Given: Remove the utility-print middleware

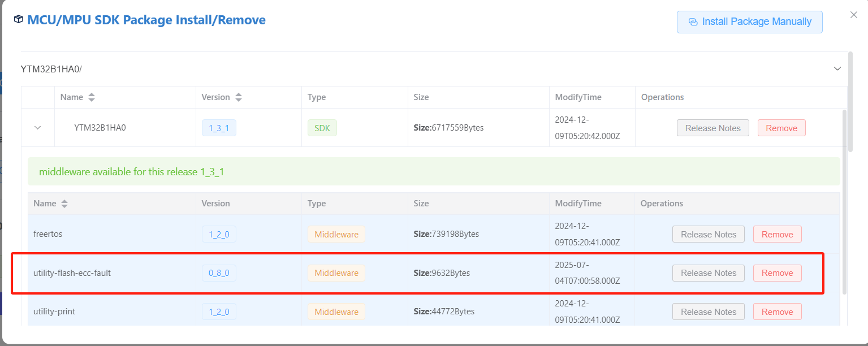Looking at the screenshot, I should pyautogui.click(x=777, y=312).
